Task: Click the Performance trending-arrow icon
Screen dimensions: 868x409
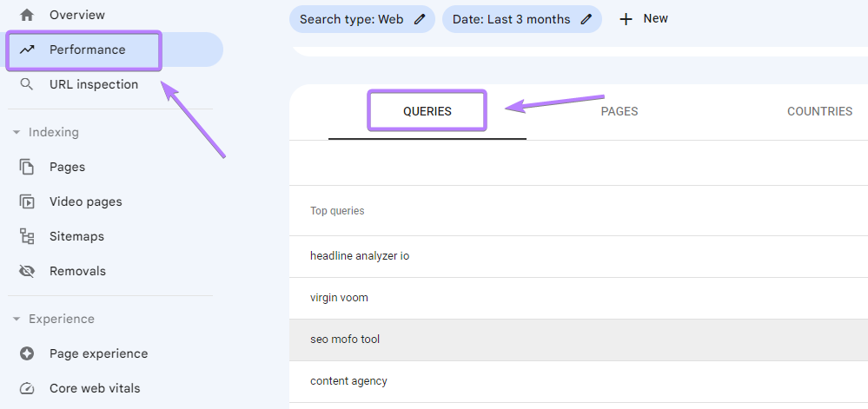Action: [27, 49]
